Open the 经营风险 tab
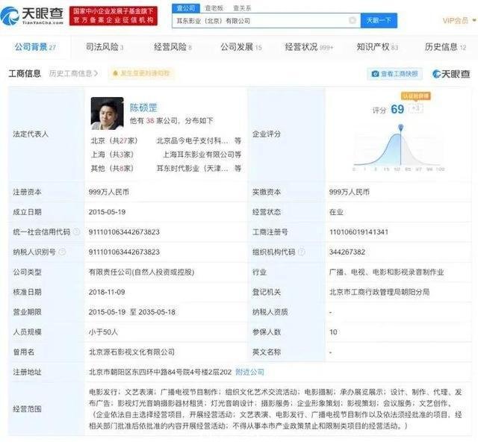 pyautogui.click(x=173, y=47)
